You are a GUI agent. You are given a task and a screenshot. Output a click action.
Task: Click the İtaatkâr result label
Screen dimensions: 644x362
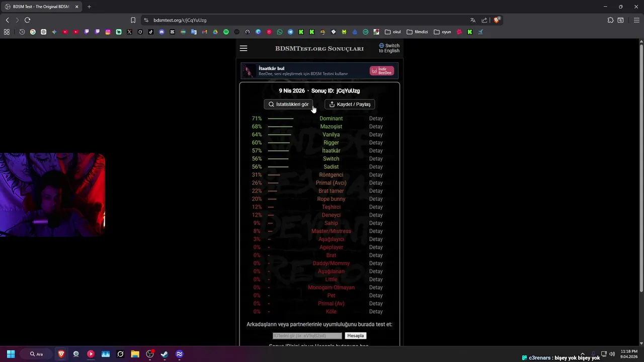point(331,151)
